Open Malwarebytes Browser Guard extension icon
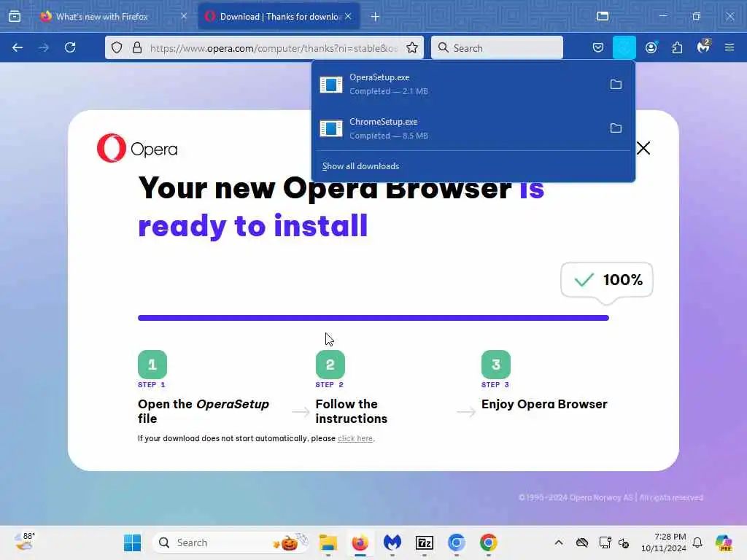747x560 pixels. point(703,47)
